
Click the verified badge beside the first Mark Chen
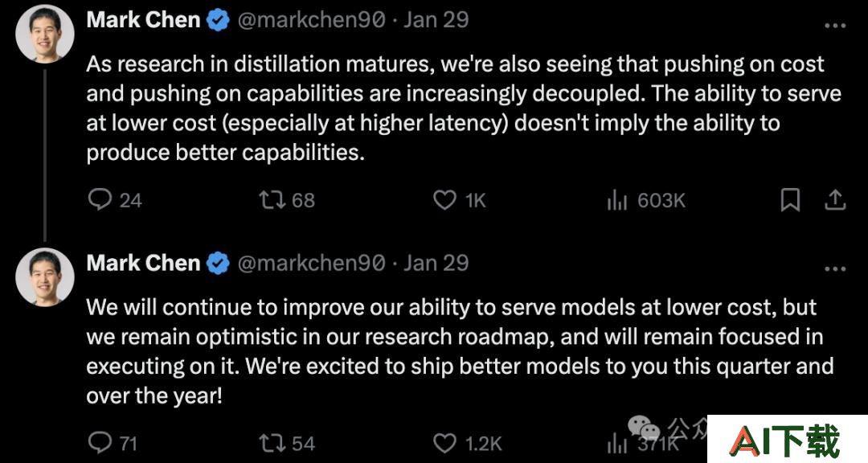pos(218,20)
